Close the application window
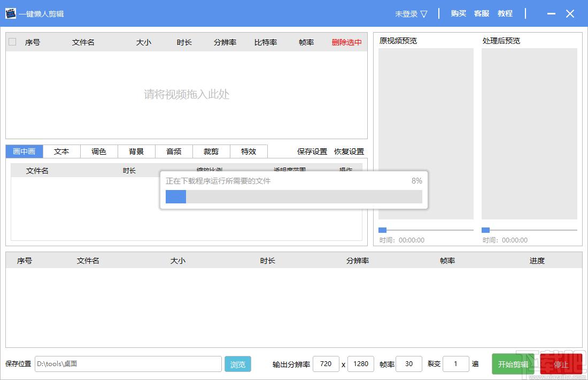This screenshot has width=588, height=380. (570, 14)
